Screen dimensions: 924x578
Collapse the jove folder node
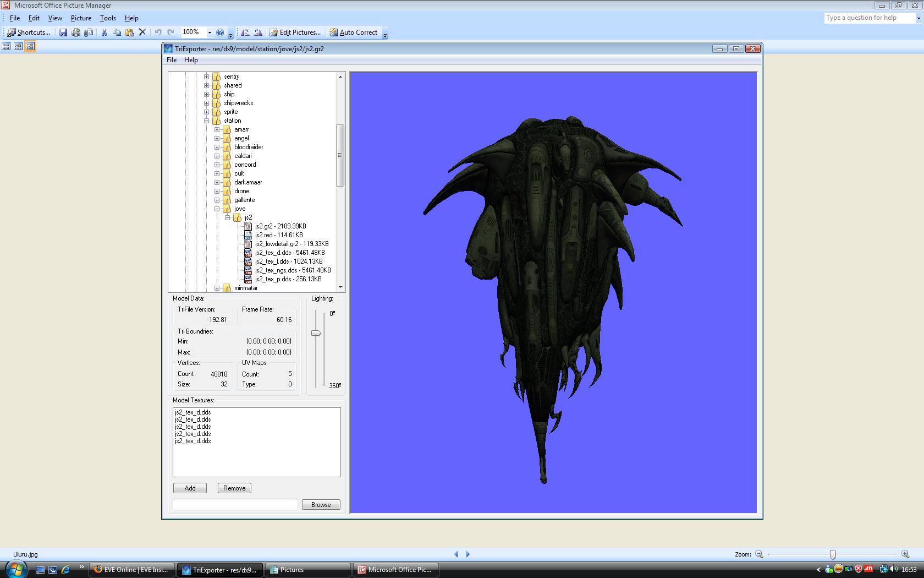[217, 209]
